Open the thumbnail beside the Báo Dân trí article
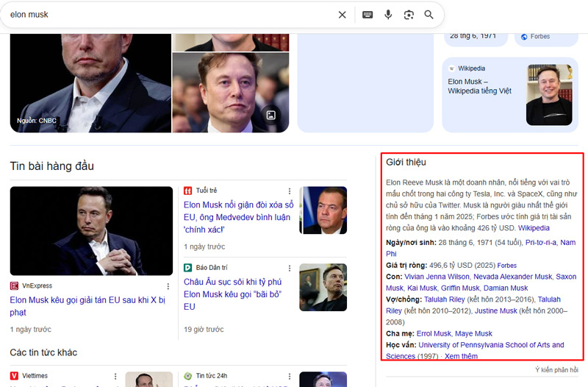The image size is (588, 387). coord(323,287)
